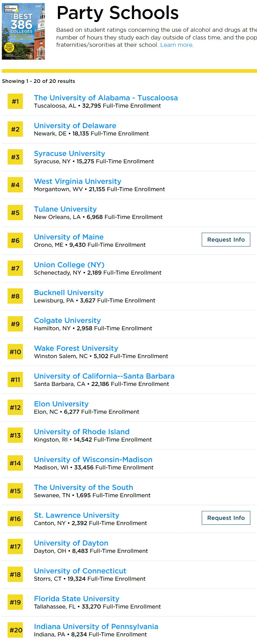Click the #3 rank badge
257x644 pixels.
(15, 157)
